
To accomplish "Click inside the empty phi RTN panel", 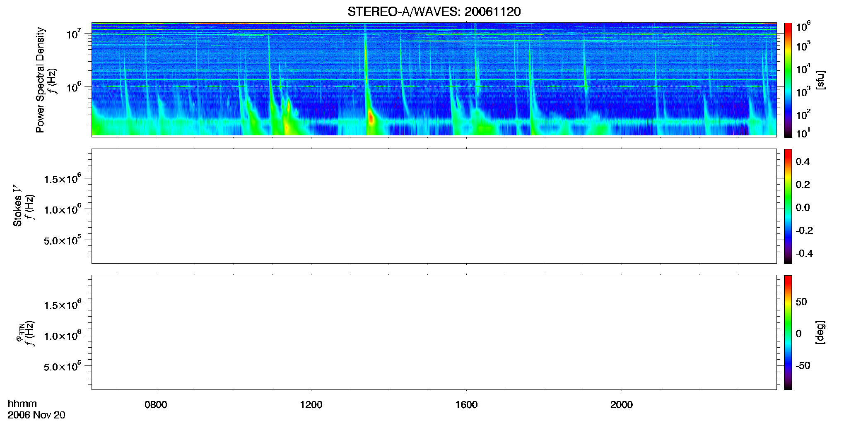I will pyautogui.click(x=434, y=332).
